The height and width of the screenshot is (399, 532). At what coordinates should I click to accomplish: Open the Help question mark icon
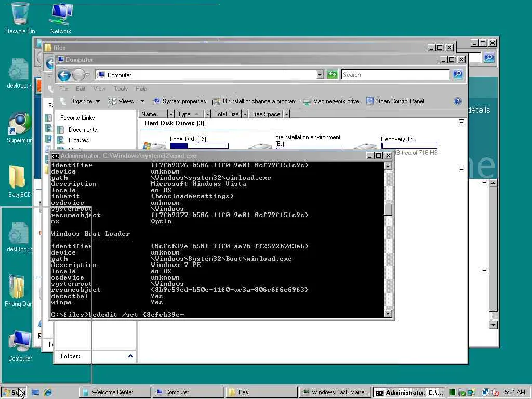click(457, 101)
